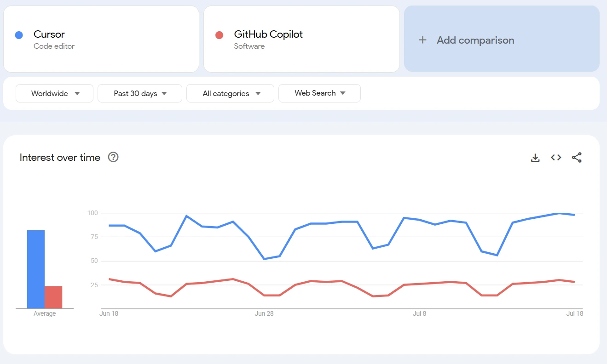Image resolution: width=607 pixels, height=364 pixels.
Task: Click the Jul 8 axis label
Action: 419,313
